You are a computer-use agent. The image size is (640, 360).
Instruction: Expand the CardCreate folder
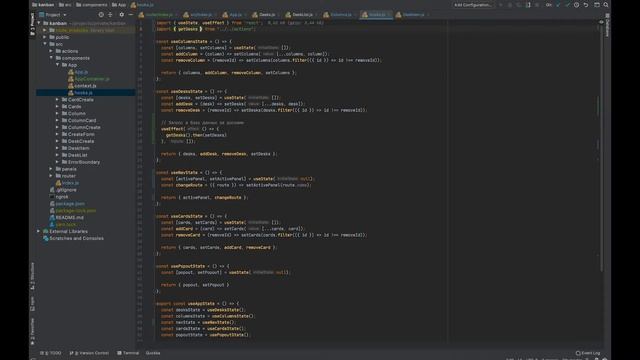[x=58, y=100]
